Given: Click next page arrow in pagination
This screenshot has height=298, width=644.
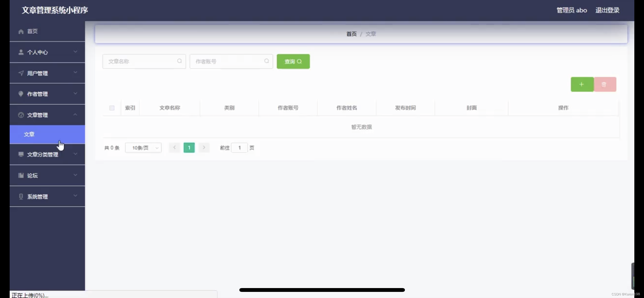Looking at the screenshot, I should click(x=204, y=147).
